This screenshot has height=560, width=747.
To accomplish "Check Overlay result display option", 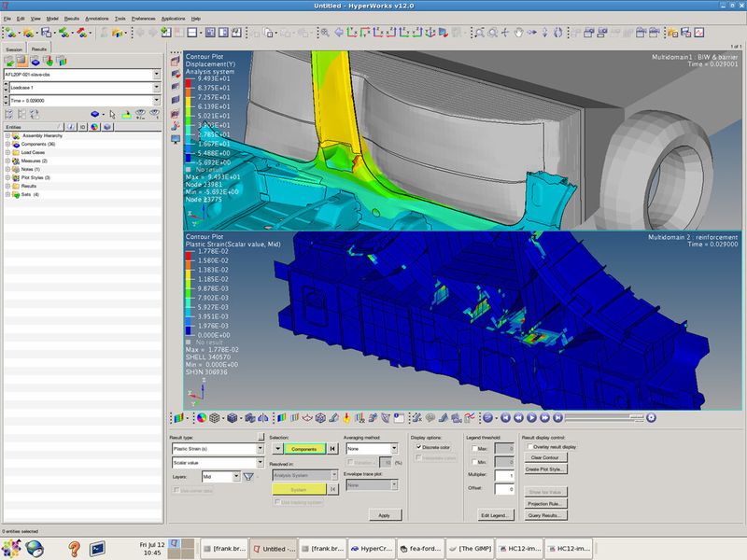I will tap(529, 445).
